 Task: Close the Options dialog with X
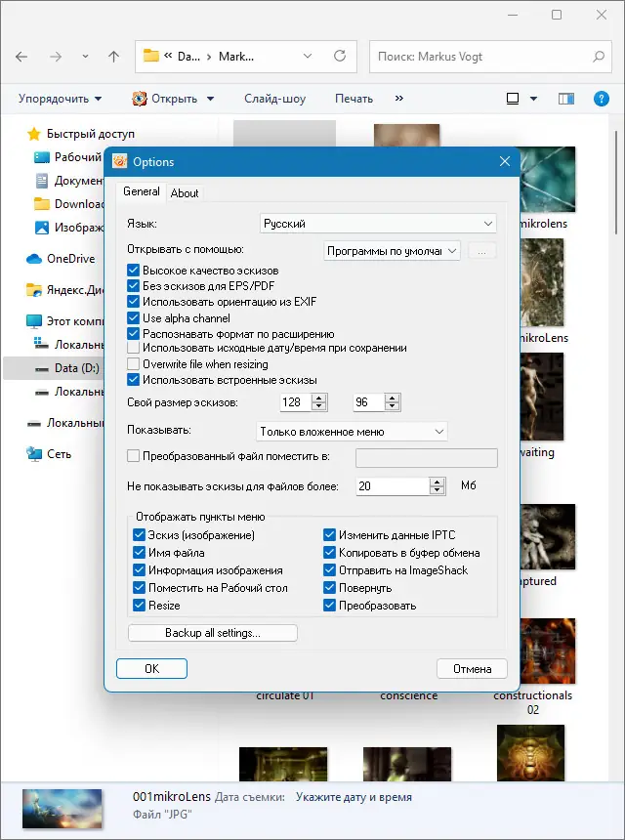[x=505, y=161]
